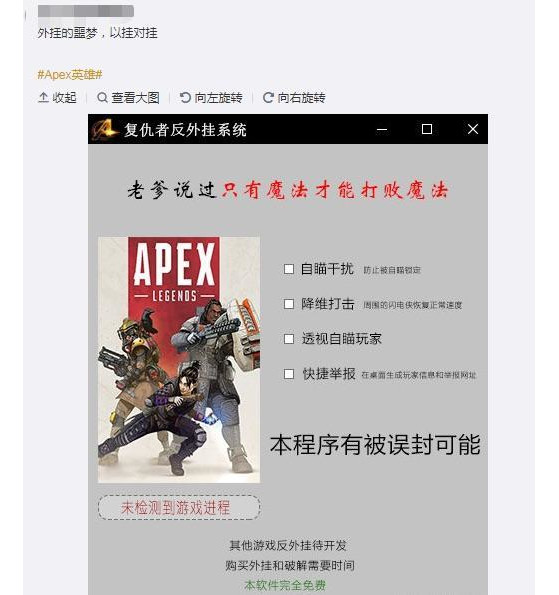
Task: Minimize the 复仇者反外挂系统 window
Action: coord(382,129)
